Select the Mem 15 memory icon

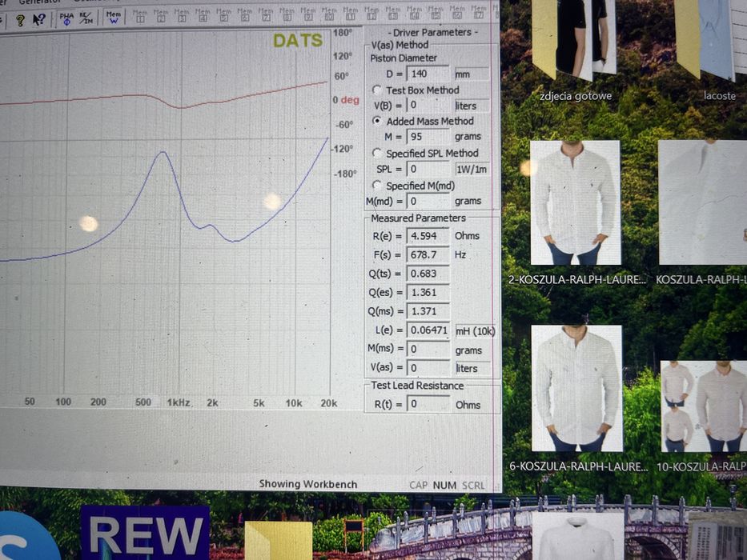[436, 12]
